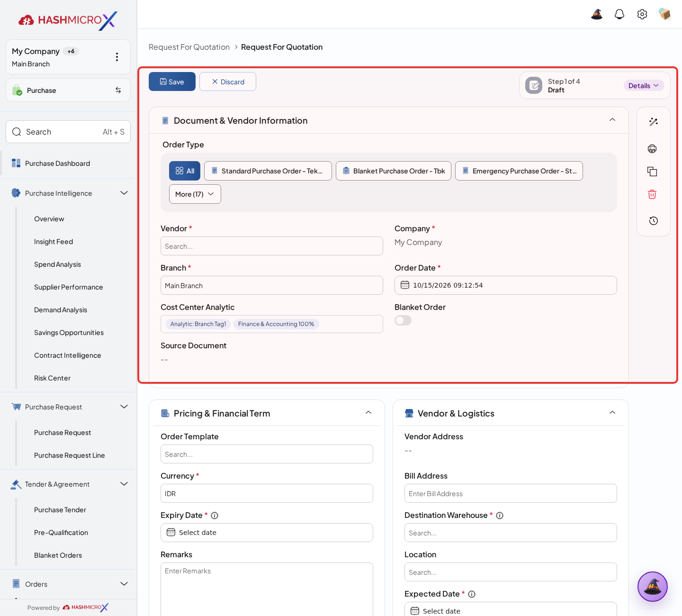Click the sidebar Search box

(68, 132)
